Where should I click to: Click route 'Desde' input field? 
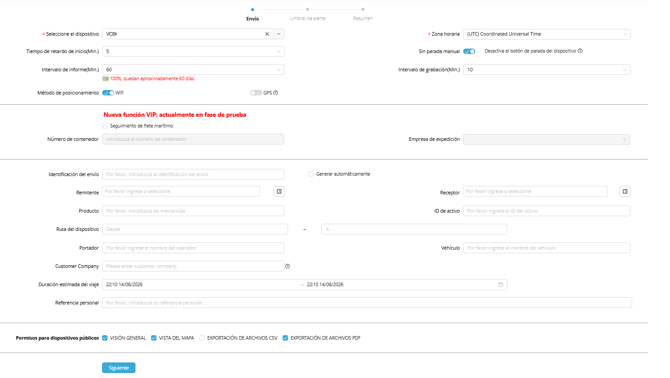point(195,229)
